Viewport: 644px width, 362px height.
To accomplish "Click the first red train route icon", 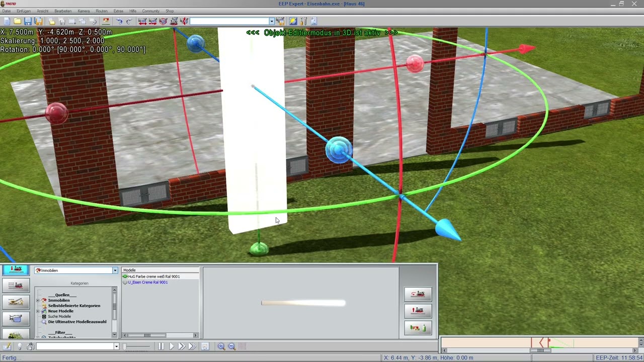I will tap(142, 21).
